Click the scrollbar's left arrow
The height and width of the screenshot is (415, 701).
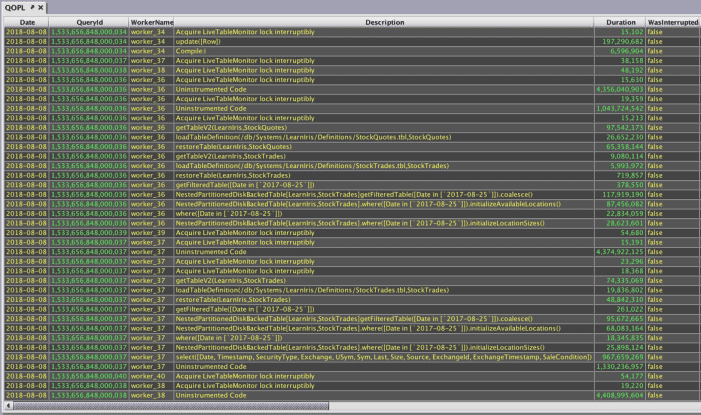(x=9, y=406)
